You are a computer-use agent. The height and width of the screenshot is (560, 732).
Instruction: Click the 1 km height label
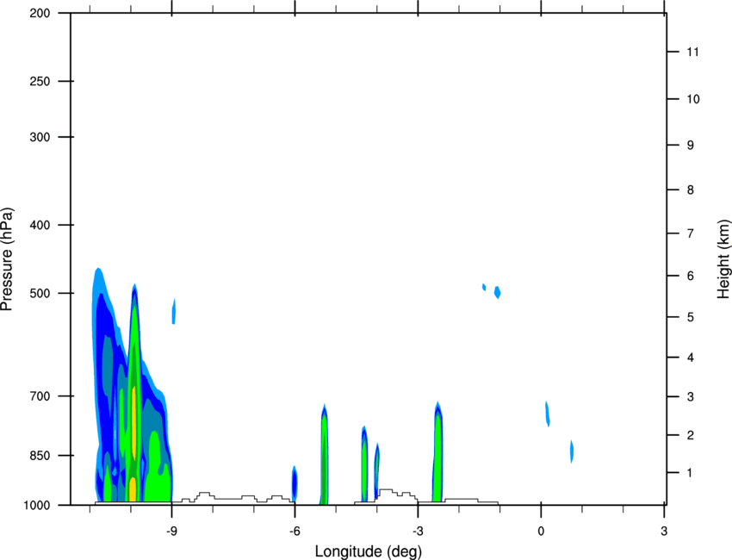pos(690,473)
